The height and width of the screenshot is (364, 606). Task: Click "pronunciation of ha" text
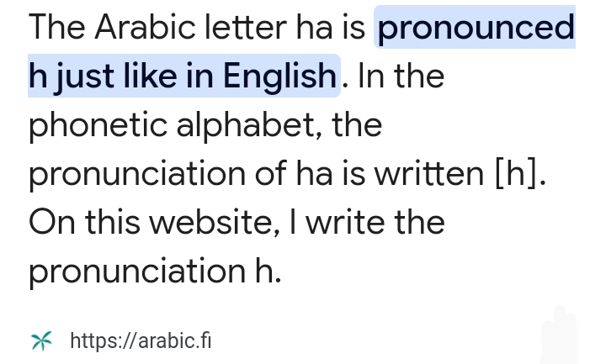(180, 174)
